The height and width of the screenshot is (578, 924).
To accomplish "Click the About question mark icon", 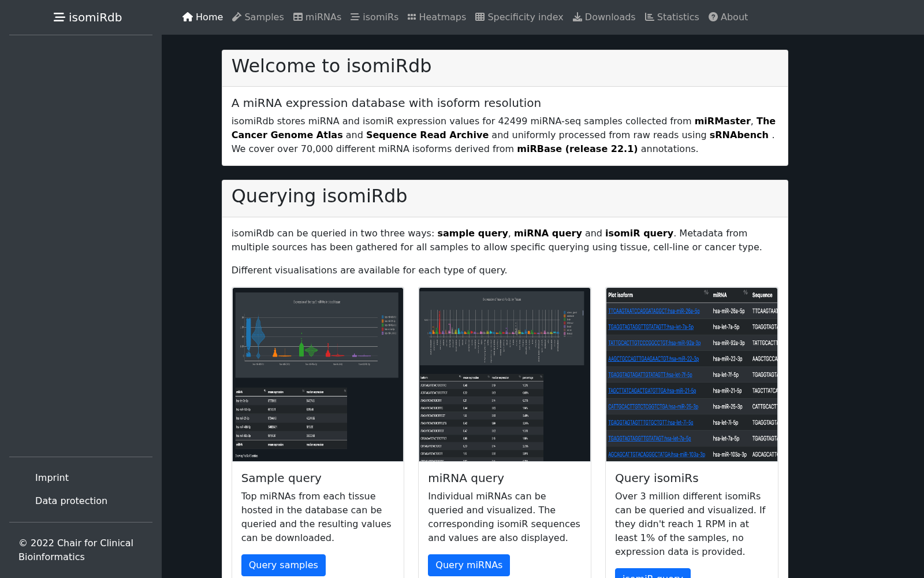I will [x=713, y=17].
